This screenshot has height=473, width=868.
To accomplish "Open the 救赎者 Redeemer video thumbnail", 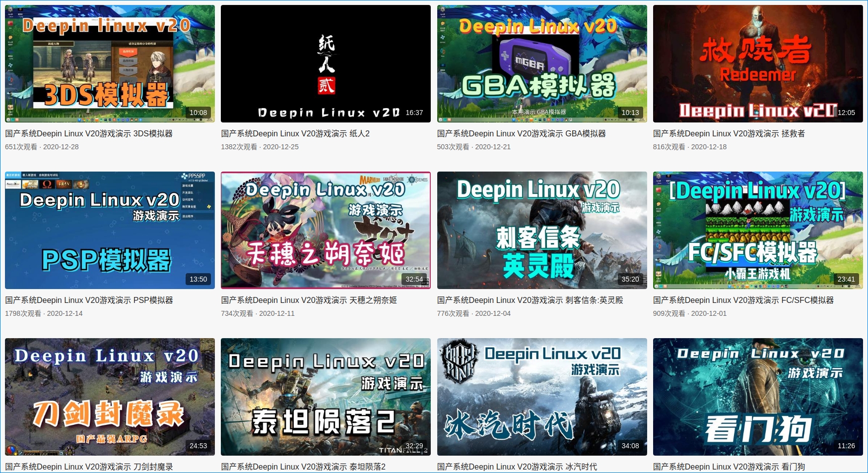I will (x=758, y=63).
